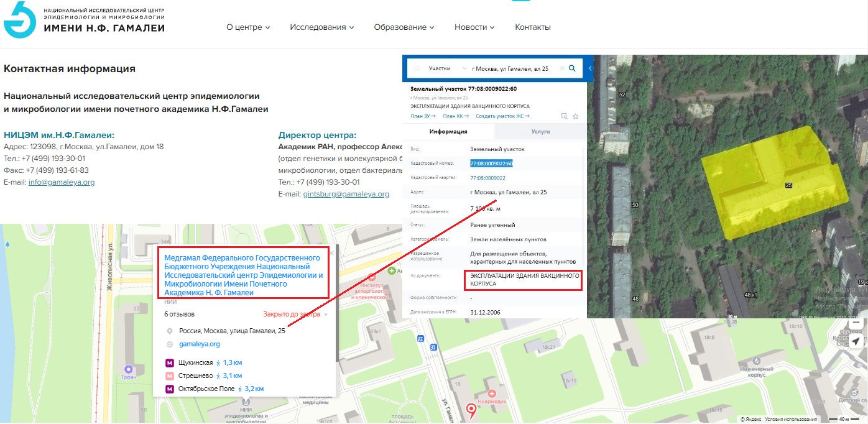
Task: Click the Ранее учтенный status value
Action: tap(492, 225)
